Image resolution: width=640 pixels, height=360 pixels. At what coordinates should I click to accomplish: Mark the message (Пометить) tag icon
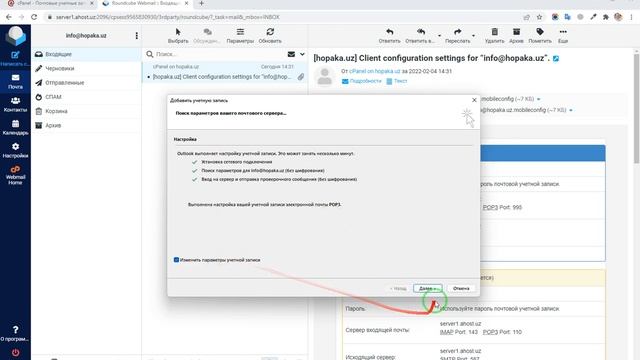point(540,36)
